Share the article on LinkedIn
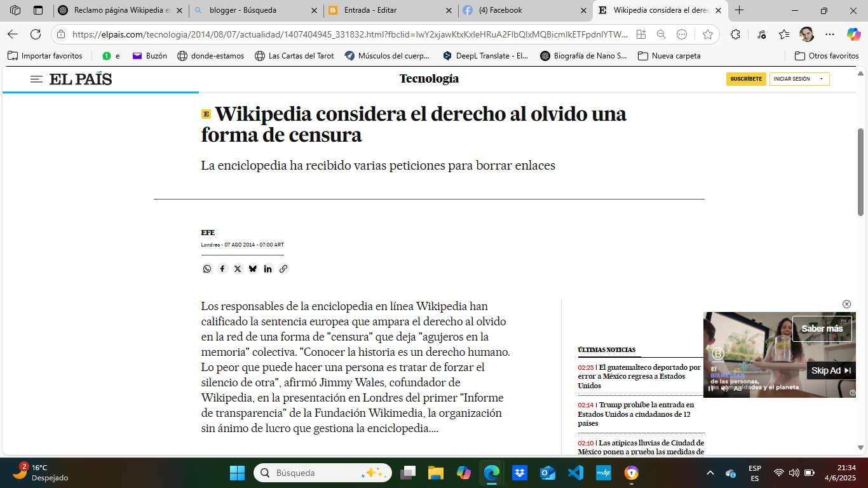The height and width of the screenshot is (488, 868). tap(268, 269)
